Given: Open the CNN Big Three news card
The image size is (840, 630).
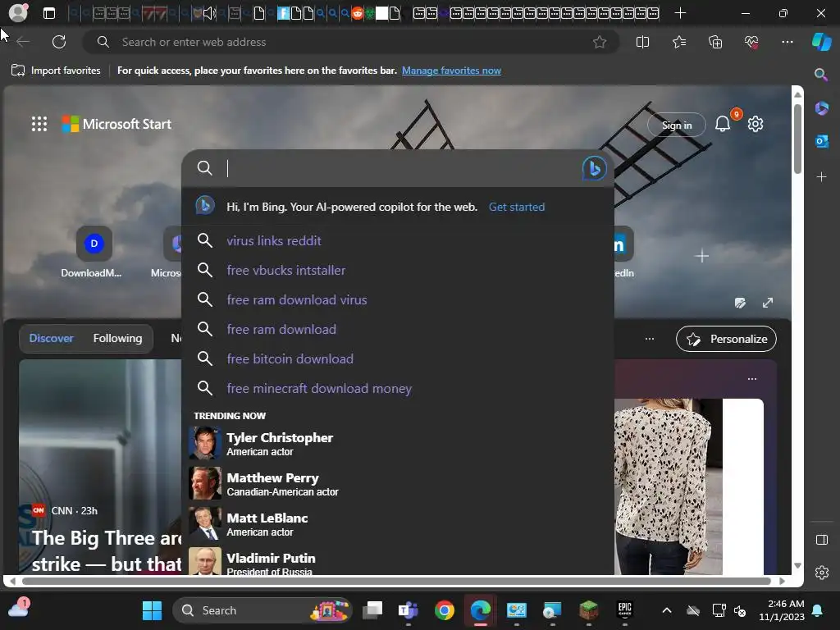Looking at the screenshot, I should coord(101,466).
